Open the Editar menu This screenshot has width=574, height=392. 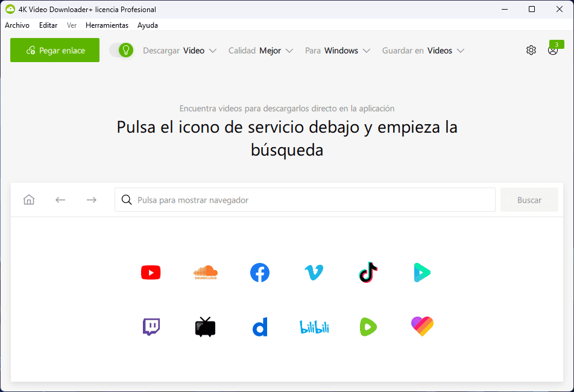[x=48, y=25]
